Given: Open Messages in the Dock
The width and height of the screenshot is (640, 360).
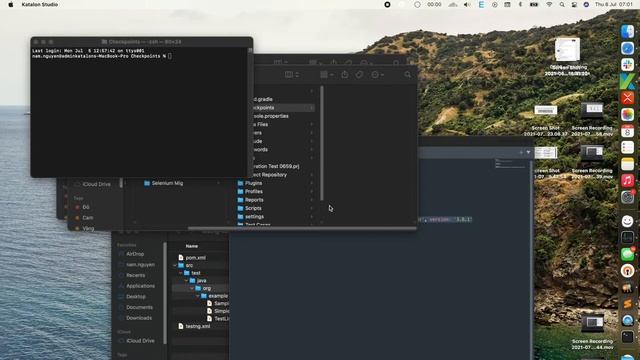Looking at the screenshot, I should click(x=627, y=254).
